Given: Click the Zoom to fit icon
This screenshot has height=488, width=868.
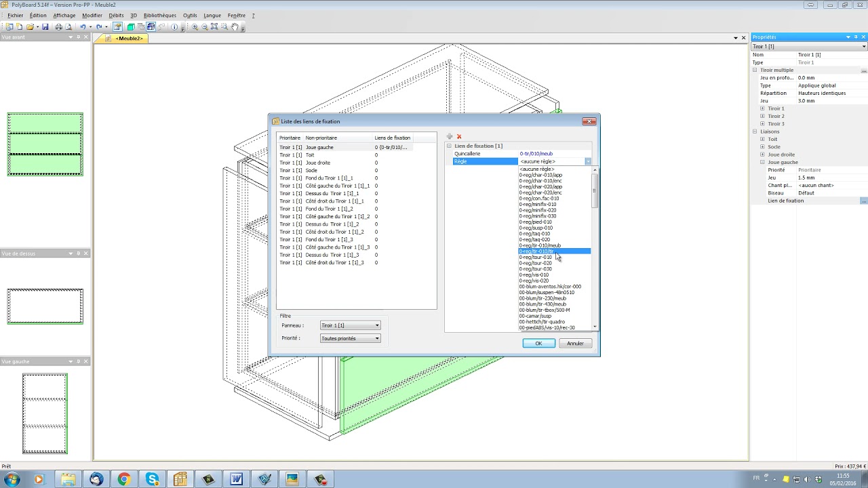Looking at the screenshot, I should [x=214, y=27].
